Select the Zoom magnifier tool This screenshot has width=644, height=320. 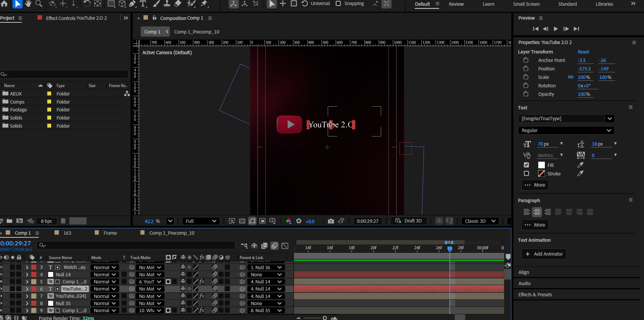coord(39,4)
